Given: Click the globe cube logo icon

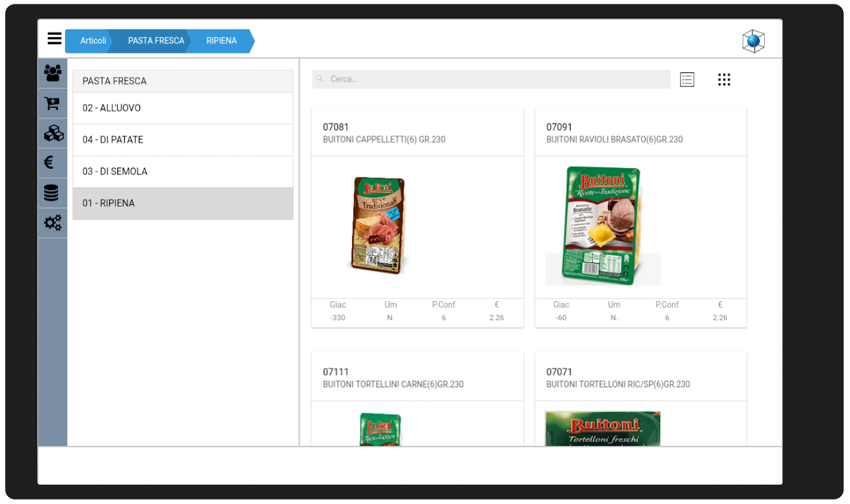Looking at the screenshot, I should pyautogui.click(x=754, y=42).
